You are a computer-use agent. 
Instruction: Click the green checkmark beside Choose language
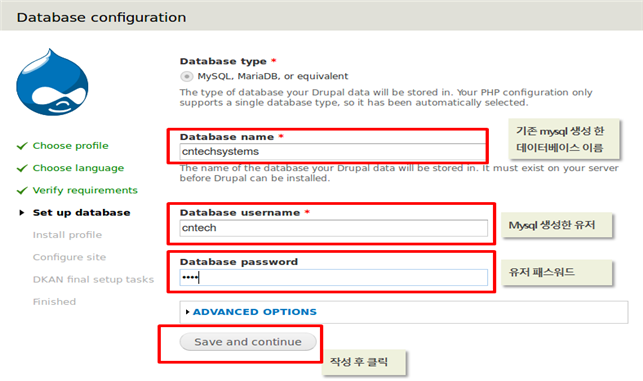22,168
